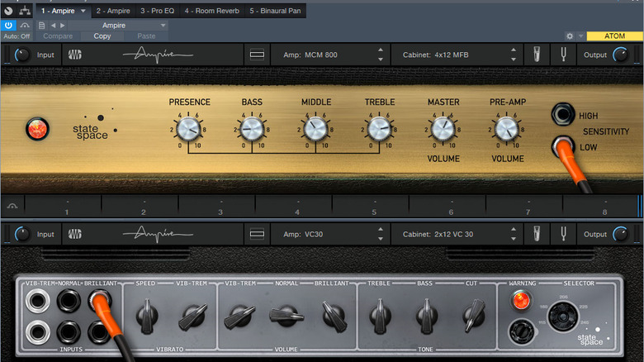644x362 pixels.
Task: Click the microphone icon beside Cabinet 2x12 VC 30
Action: pos(538,234)
